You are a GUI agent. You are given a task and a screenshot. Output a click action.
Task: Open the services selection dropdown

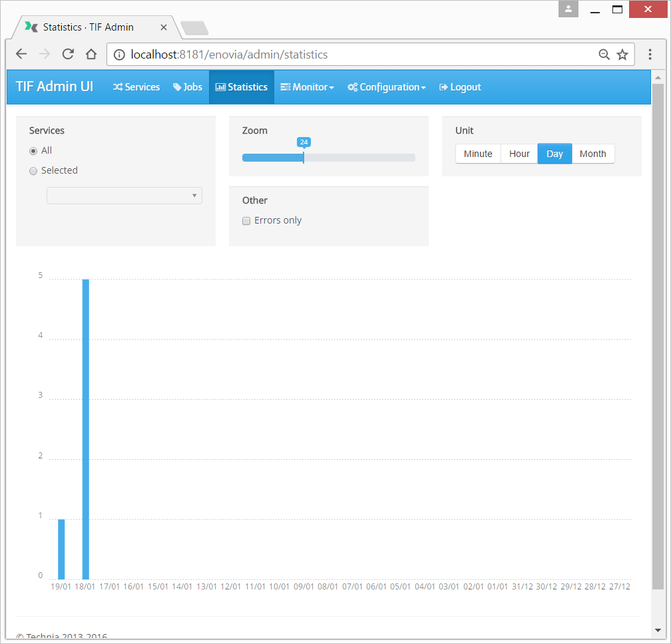click(x=124, y=196)
